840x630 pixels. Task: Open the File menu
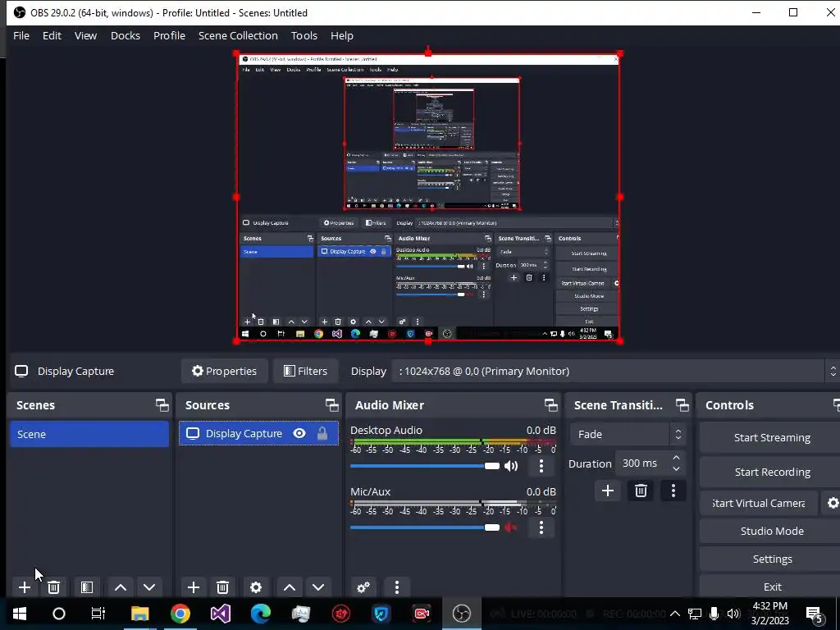click(x=21, y=35)
